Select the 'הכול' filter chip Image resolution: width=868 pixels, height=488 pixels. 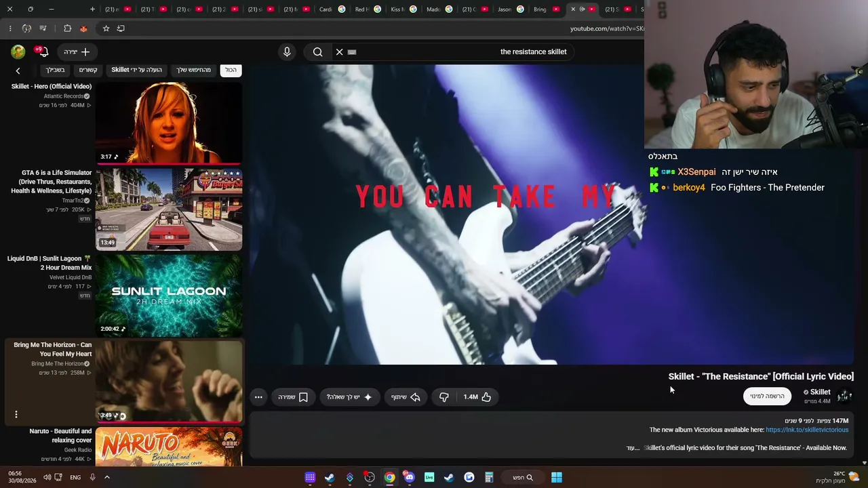pyautogui.click(x=231, y=70)
